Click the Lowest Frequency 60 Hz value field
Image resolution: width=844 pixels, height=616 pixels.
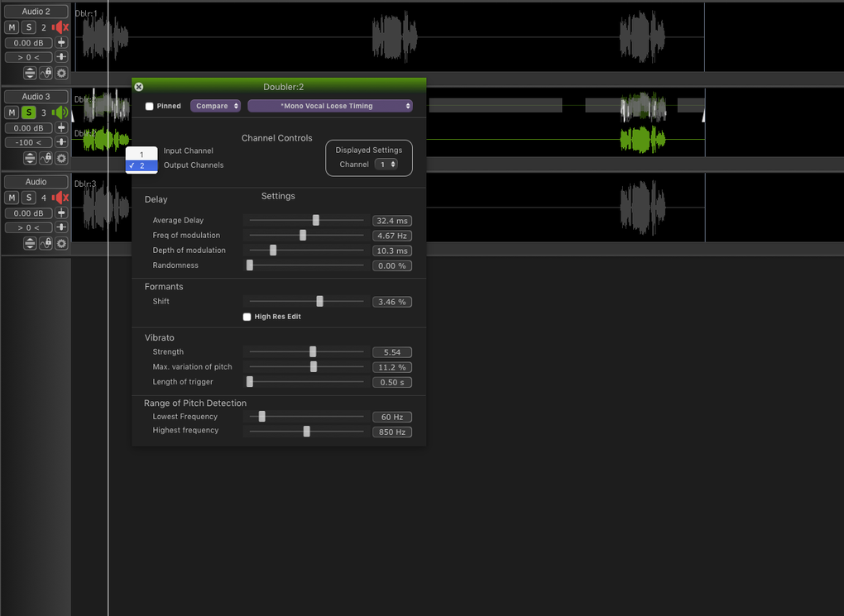[x=392, y=417]
